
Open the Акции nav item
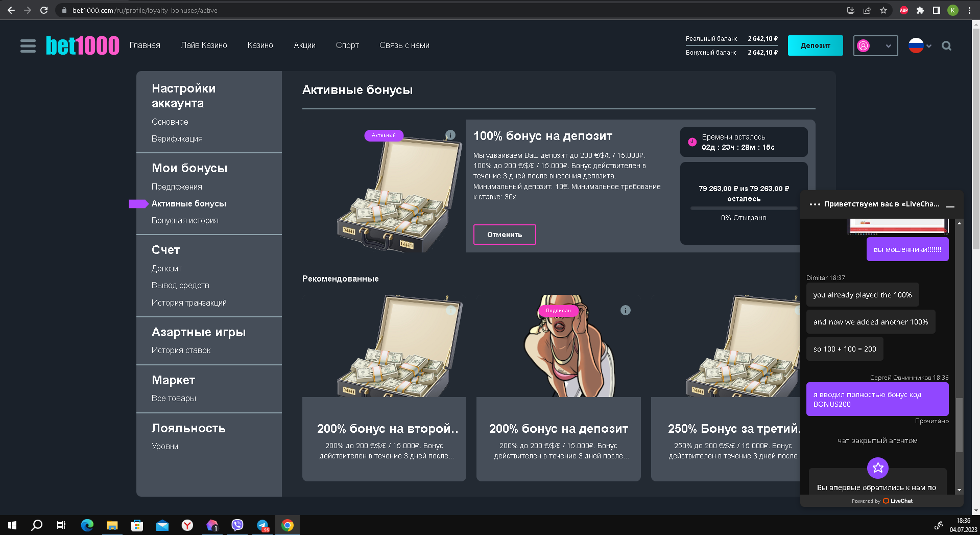[304, 45]
